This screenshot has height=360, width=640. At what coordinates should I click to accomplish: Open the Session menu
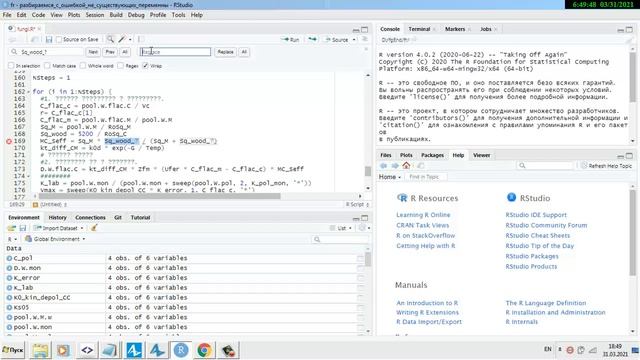coord(95,15)
